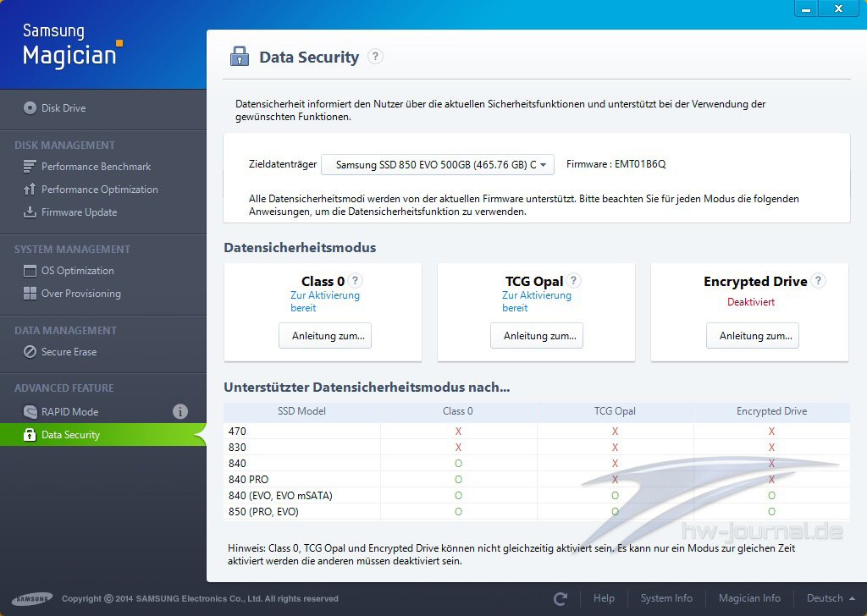This screenshot has width=867, height=616.
Task: Click Anleitung zum button under Encrypted Drive
Action: 753,336
